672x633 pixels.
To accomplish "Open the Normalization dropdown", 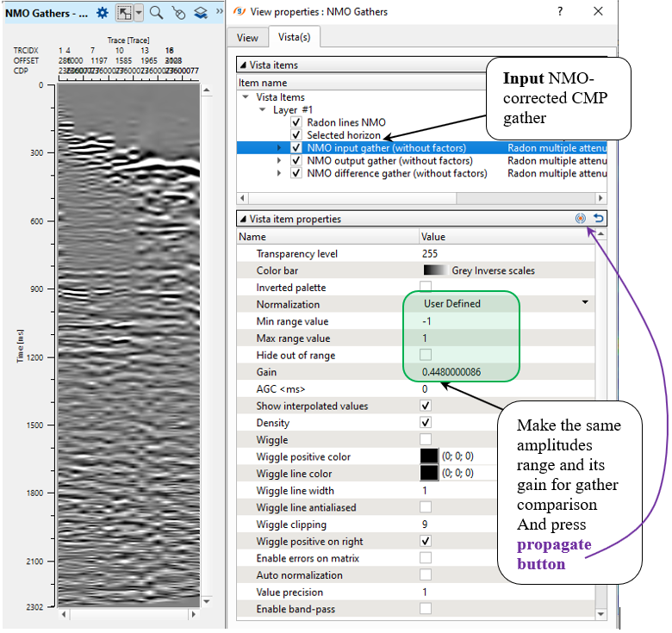I will point(585,304).
